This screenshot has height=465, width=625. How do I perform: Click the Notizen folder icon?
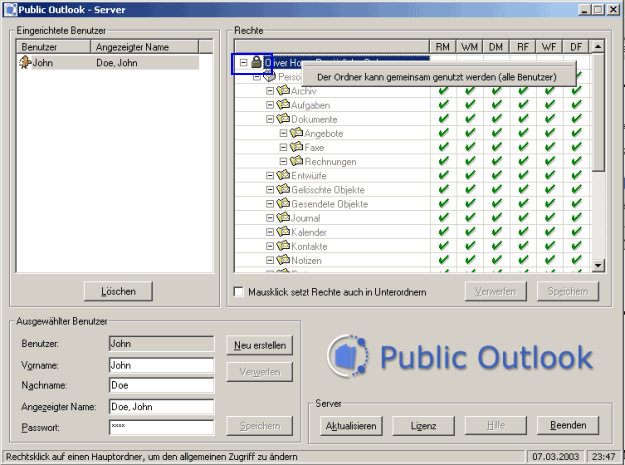click(283, 260)
